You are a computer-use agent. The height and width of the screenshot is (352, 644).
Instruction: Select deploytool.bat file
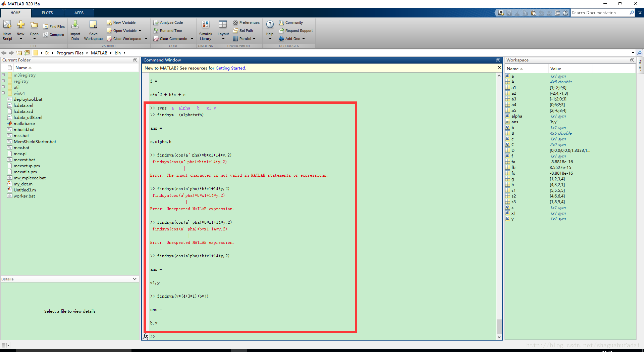28,99
